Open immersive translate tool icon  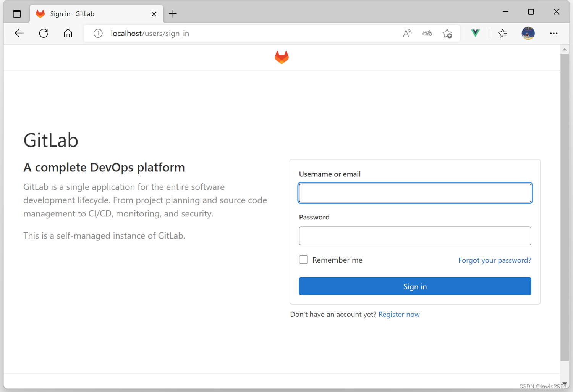click(427, 33)
